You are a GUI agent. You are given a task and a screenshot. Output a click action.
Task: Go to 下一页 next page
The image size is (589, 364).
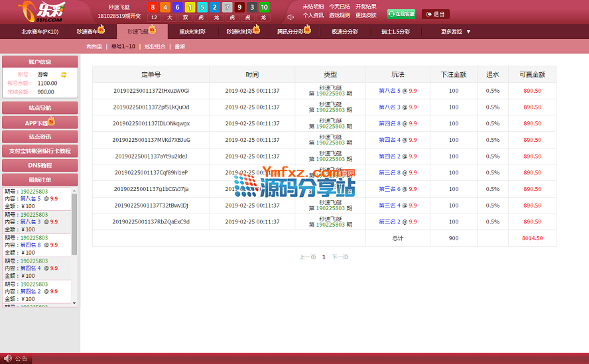(x=340, y=257)
